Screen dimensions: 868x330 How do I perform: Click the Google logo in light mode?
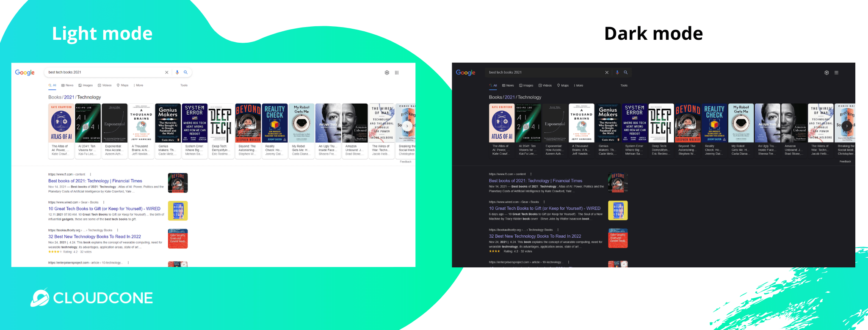point(25,72)
